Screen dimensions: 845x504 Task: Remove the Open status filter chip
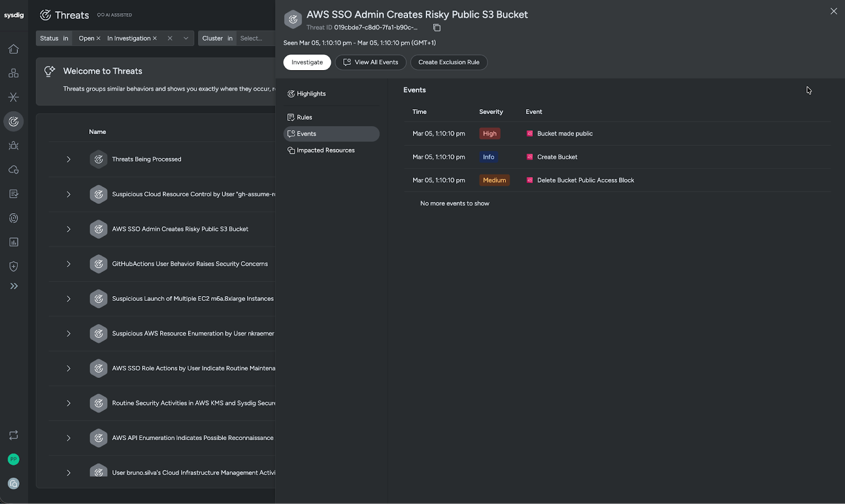(x=98, y=39)
